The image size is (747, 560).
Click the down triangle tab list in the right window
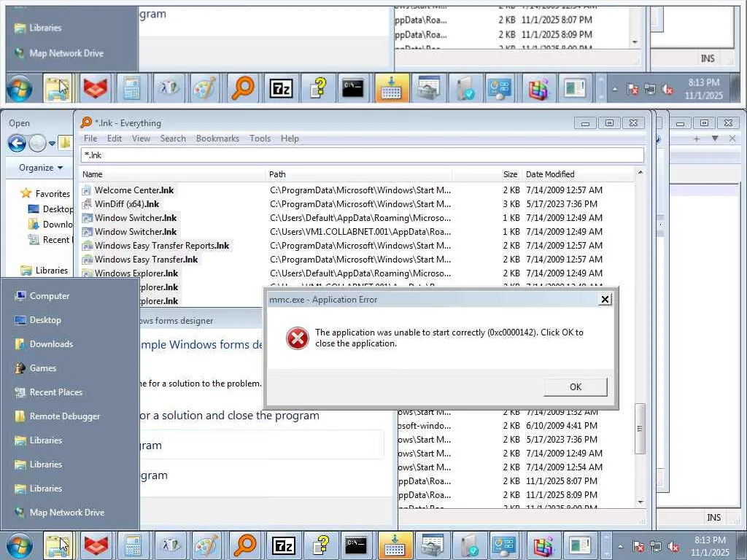pos(715,139)
